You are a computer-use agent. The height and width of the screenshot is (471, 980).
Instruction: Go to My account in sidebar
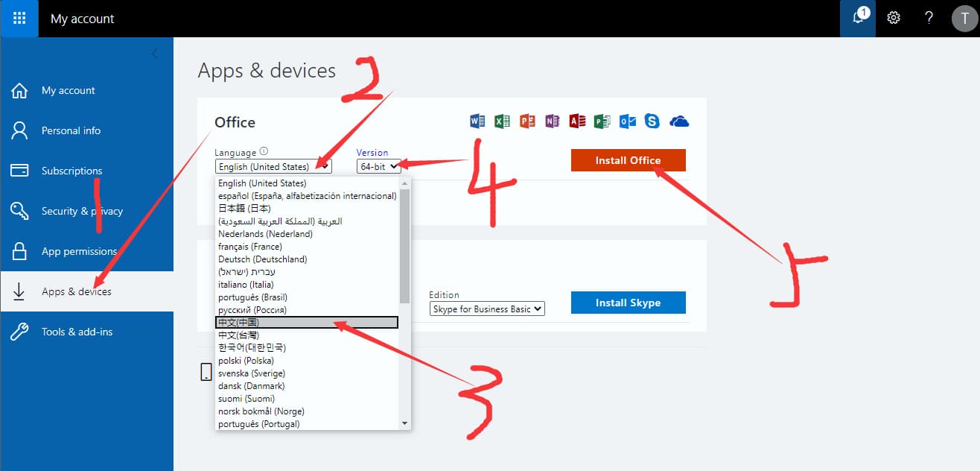87,90
